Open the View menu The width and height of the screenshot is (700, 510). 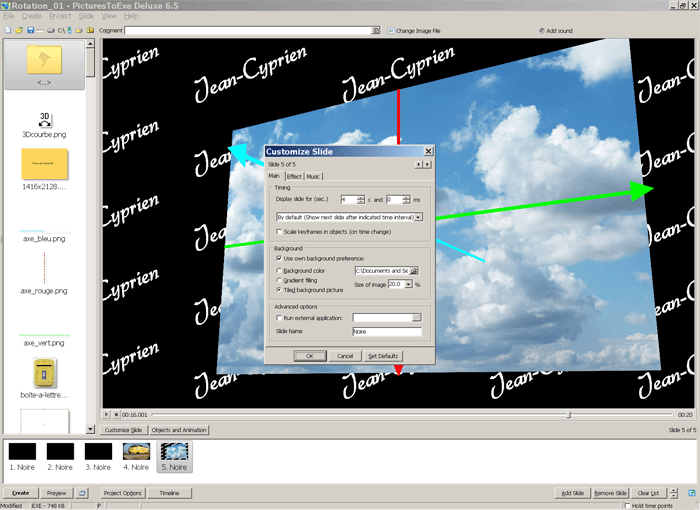(109, 16)
